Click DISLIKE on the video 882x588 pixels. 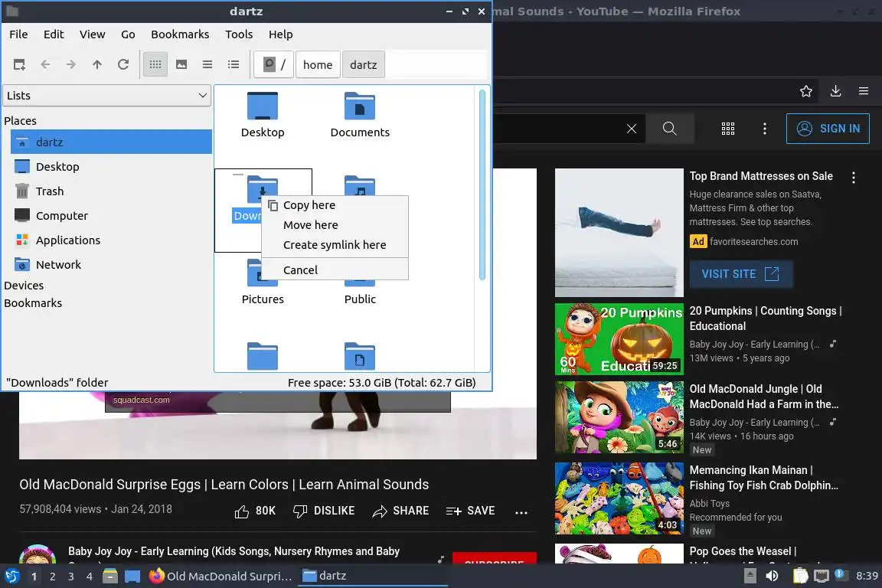[x=323, y=511]
